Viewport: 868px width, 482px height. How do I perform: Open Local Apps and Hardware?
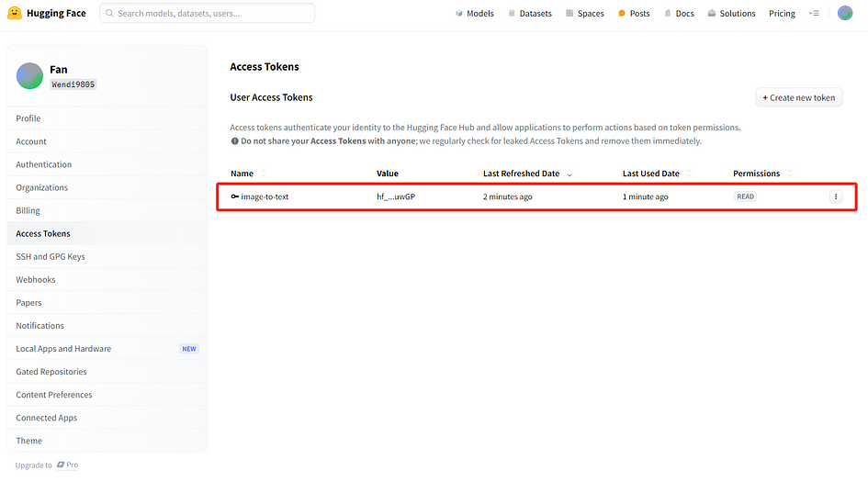107,349
